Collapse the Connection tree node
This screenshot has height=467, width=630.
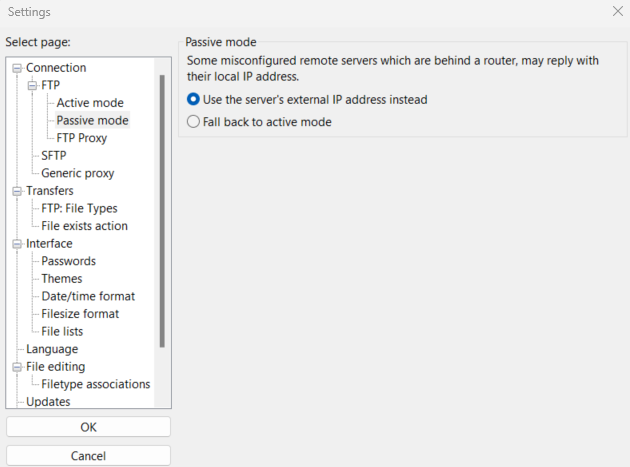(x=16, y=68)
